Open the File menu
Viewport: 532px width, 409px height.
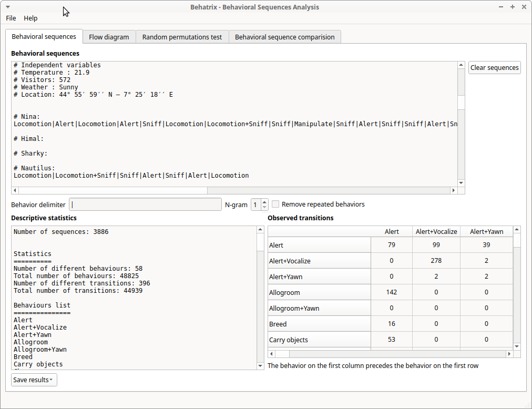pos(11,18)
